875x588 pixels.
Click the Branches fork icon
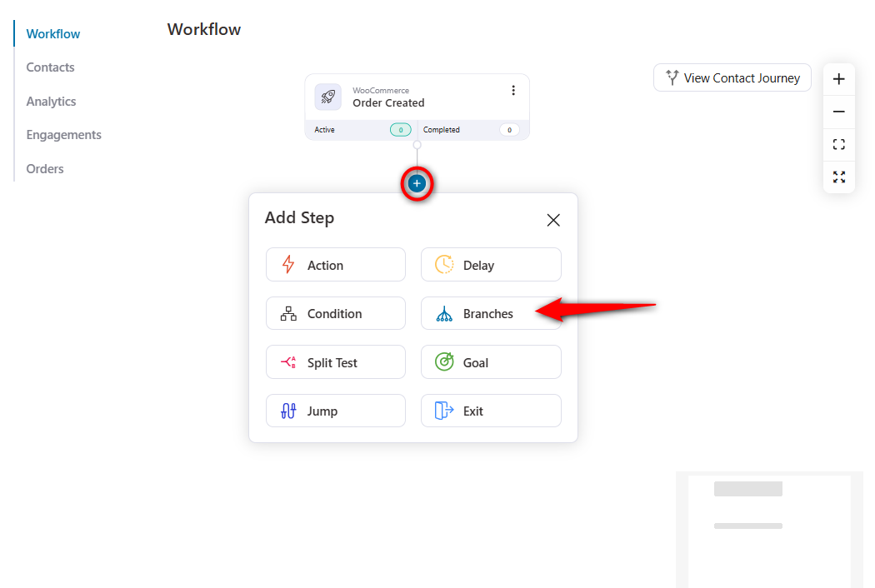(444, 313)
